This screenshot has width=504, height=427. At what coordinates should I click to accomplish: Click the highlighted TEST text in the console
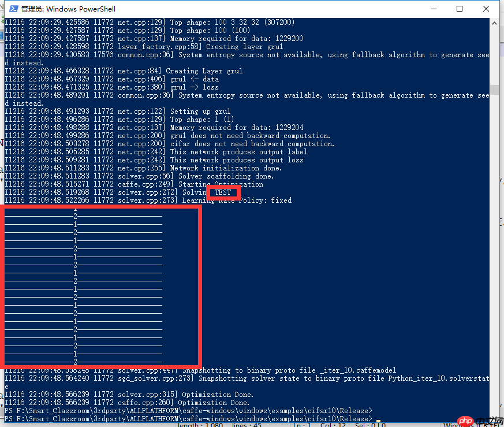point(223,192)
